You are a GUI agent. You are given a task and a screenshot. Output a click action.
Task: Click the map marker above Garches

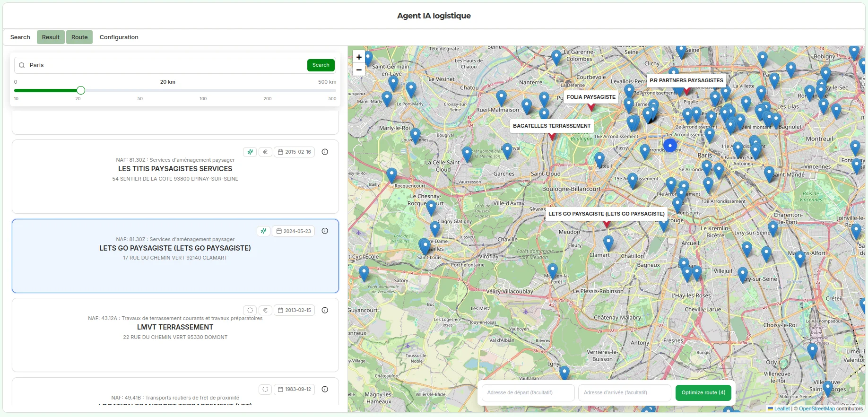(507, 150)
